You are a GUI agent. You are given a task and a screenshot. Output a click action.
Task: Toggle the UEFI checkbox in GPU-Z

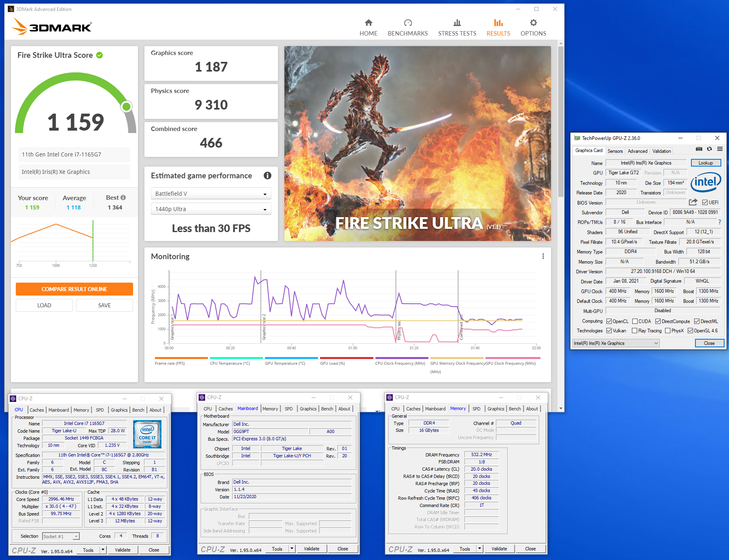[x=705, y=203]
